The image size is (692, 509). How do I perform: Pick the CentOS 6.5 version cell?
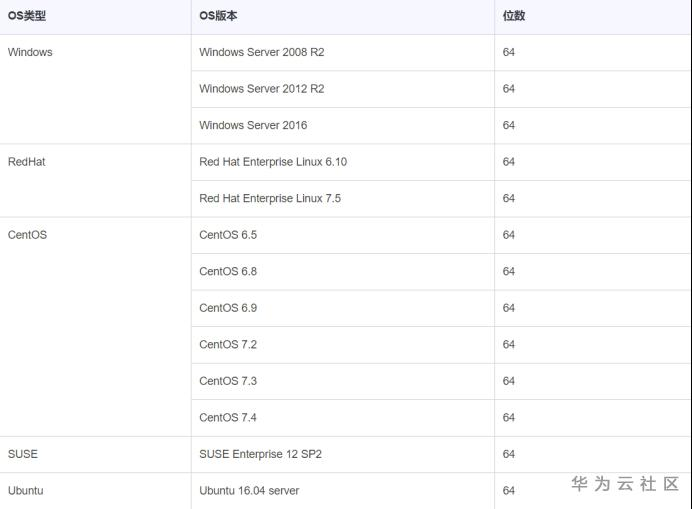tap(228, 235)
